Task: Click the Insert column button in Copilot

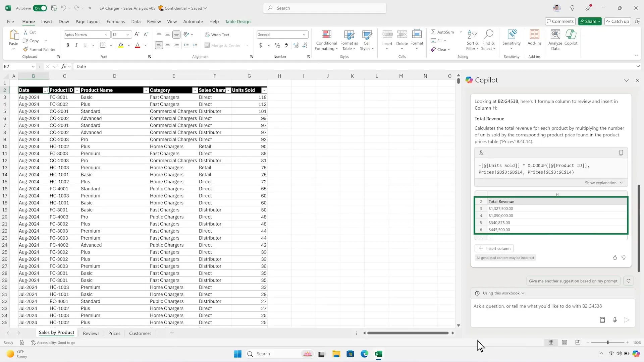Action: point(494,248)
